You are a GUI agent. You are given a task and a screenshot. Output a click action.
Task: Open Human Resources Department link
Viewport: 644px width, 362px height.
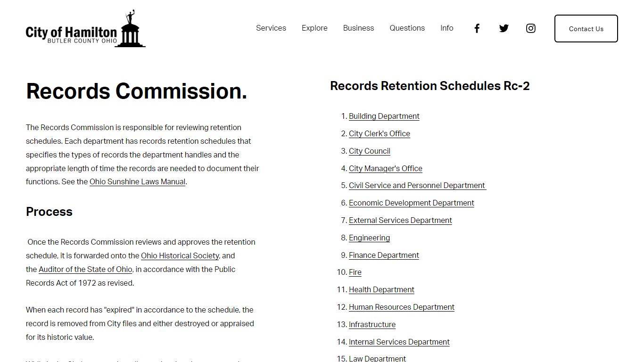(x=402, y=307)
